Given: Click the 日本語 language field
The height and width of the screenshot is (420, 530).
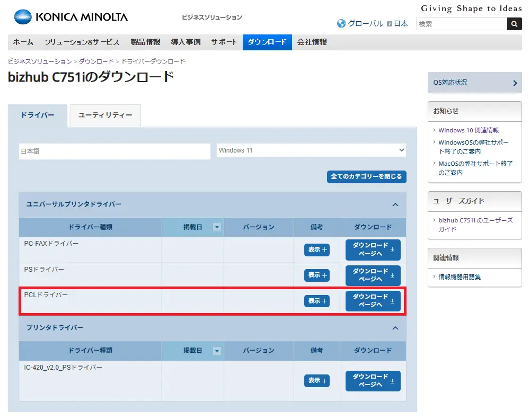Looking at the screenshot, I should pyautogui.click(x=114, y=151).
